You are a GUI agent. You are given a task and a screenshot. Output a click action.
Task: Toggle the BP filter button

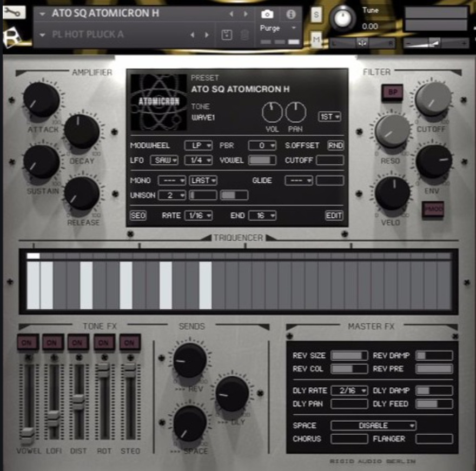pyautogui.click(x=392, y=92)
